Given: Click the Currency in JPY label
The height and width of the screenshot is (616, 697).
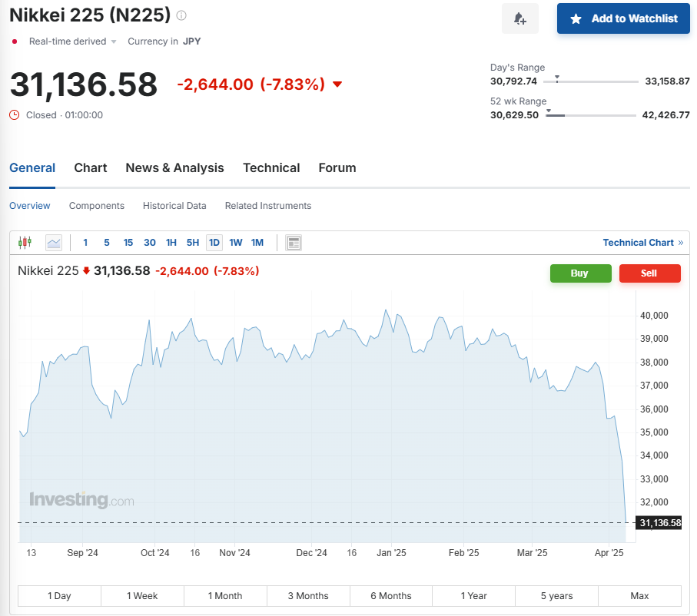Looking at the screenshot, I should tap(164, 41).
